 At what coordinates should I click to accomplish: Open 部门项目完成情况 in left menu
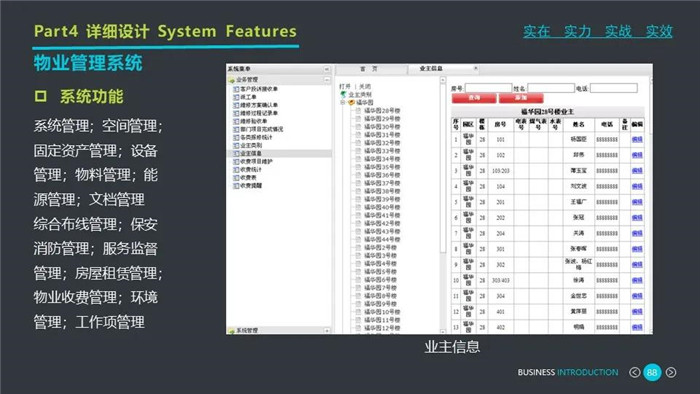[x=262, y=129]
